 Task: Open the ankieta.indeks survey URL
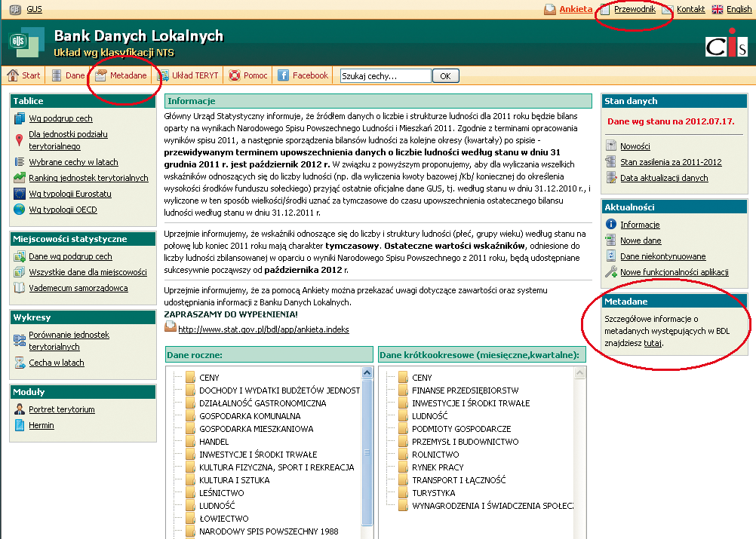click(263, 329)
